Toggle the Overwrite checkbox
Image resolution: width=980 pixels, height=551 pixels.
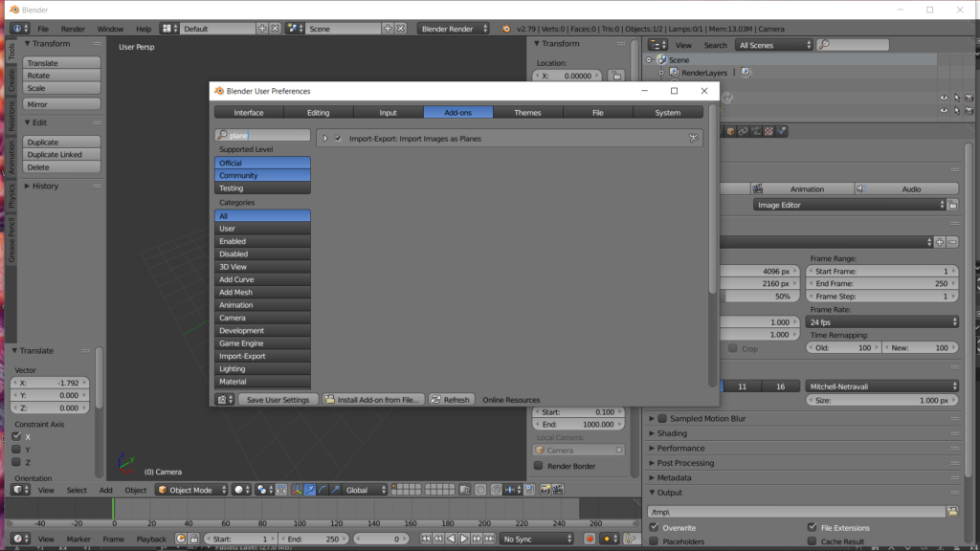[655, 527]
